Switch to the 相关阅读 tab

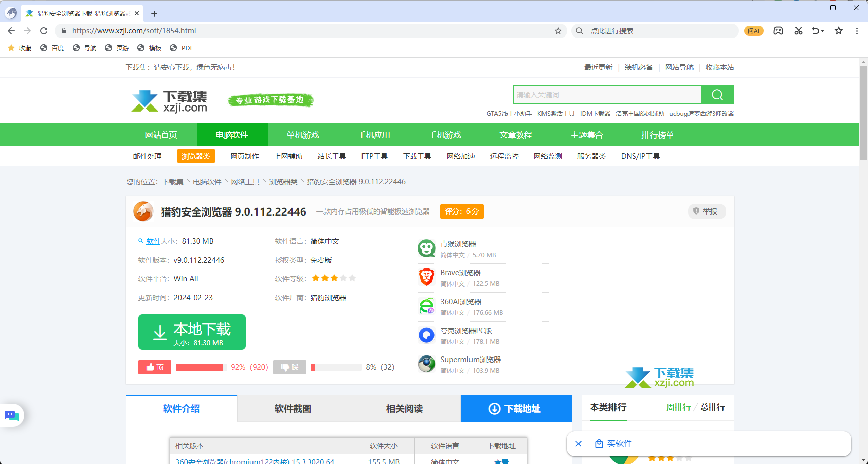point(405,409)
